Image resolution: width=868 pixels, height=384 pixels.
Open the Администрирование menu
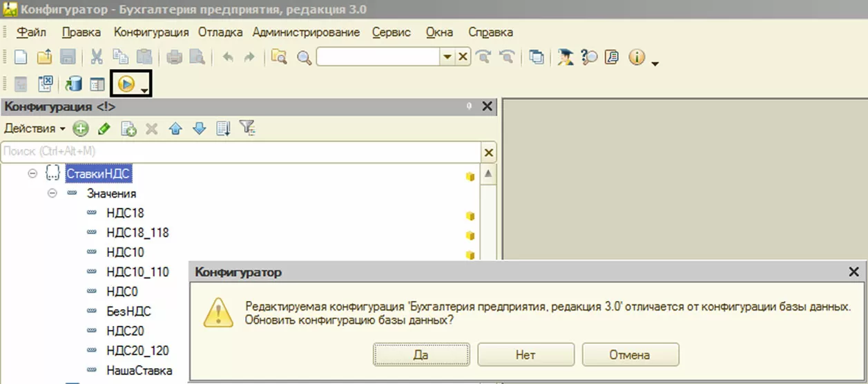(306, 32)
